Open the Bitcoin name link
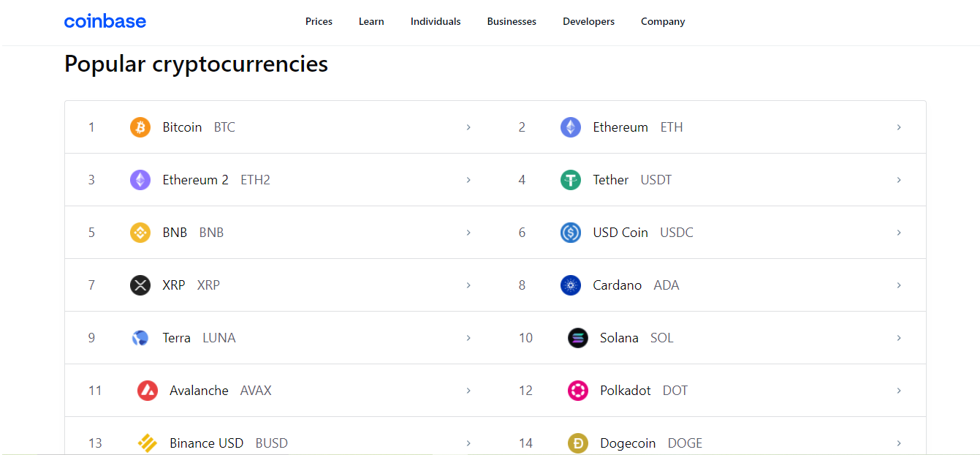The image size is (980, 455). [182, 127]
